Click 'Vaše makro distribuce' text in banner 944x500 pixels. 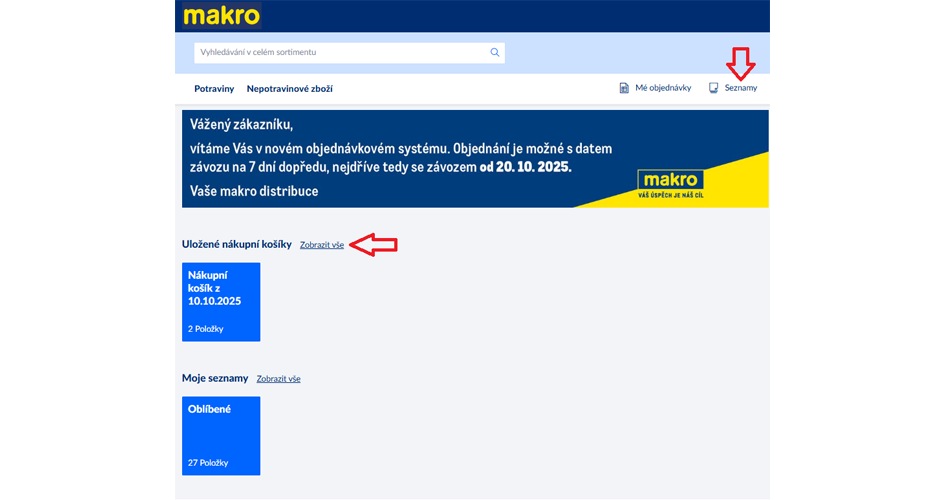(x=254, y=191)
